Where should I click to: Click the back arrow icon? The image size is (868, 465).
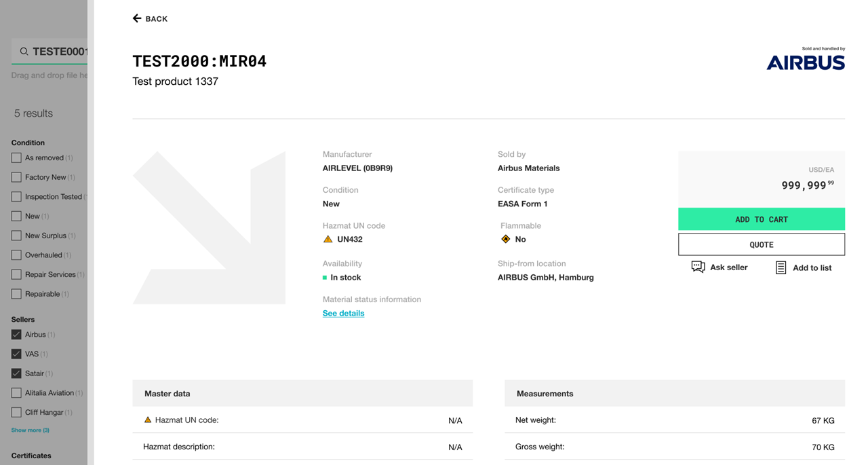pos(137,18)
